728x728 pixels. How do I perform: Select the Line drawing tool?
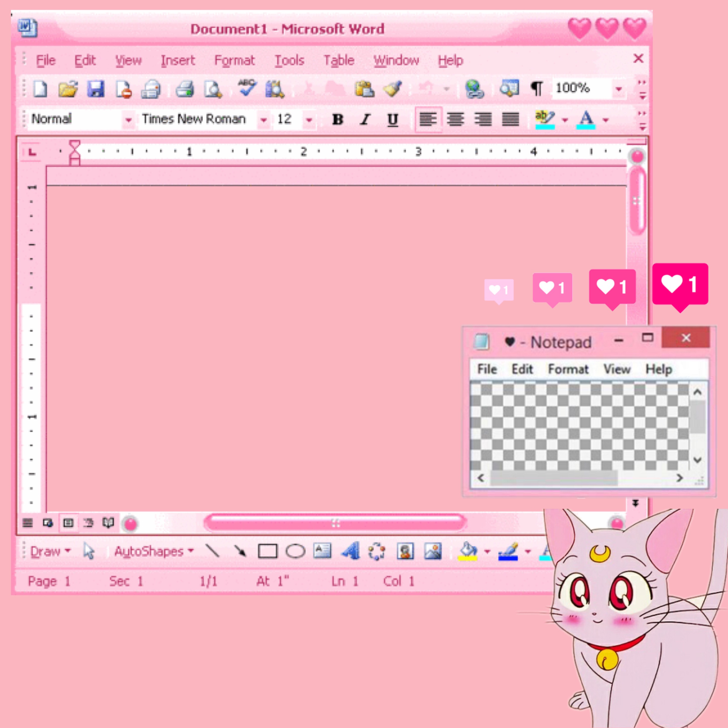pyautogui.click(x=212, y=551)
